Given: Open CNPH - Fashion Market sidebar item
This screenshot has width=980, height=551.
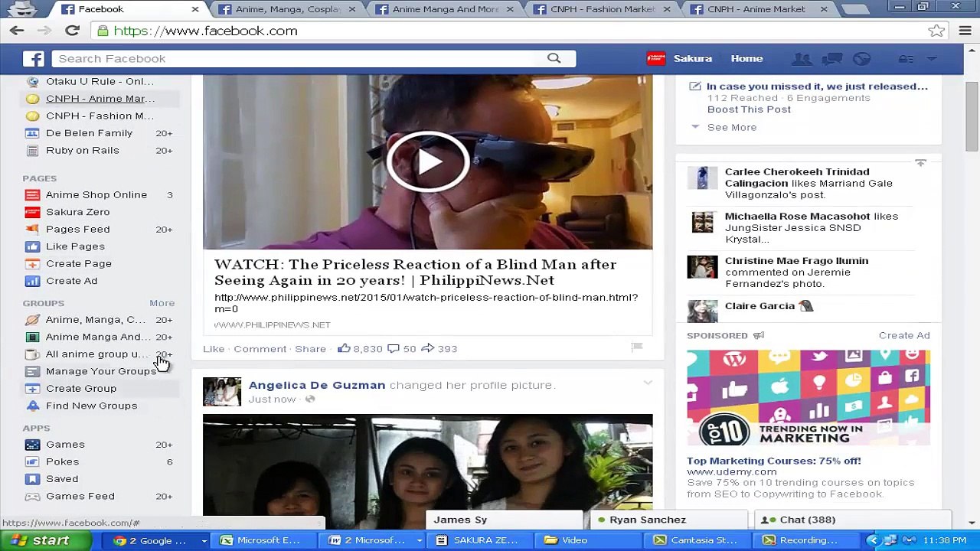Looking at the screenshot, I should (100, 116).
